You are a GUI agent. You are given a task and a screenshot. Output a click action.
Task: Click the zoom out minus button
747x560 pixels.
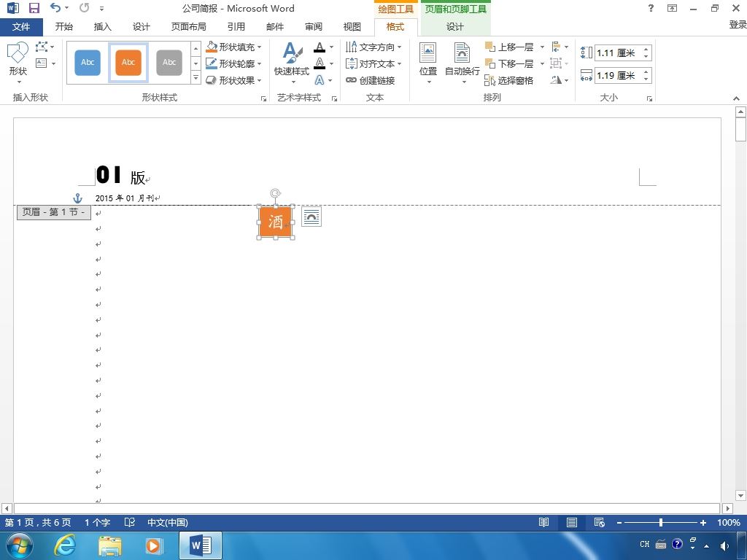619,522
